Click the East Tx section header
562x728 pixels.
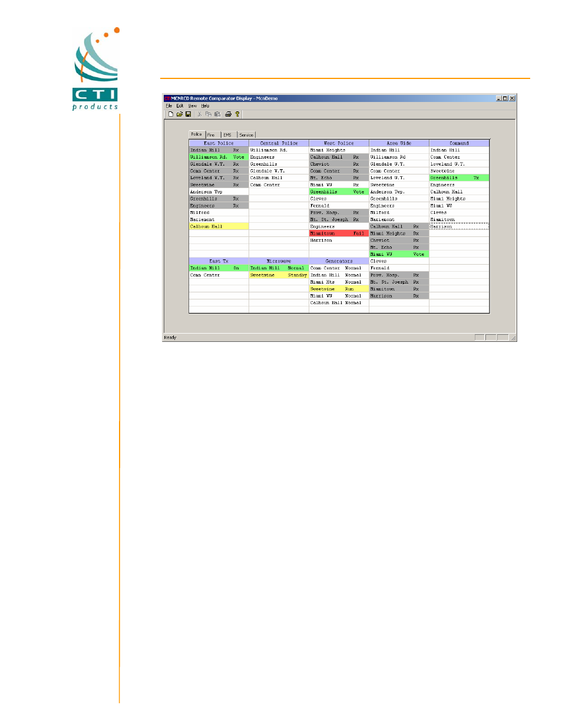click(x=219, y=261)
